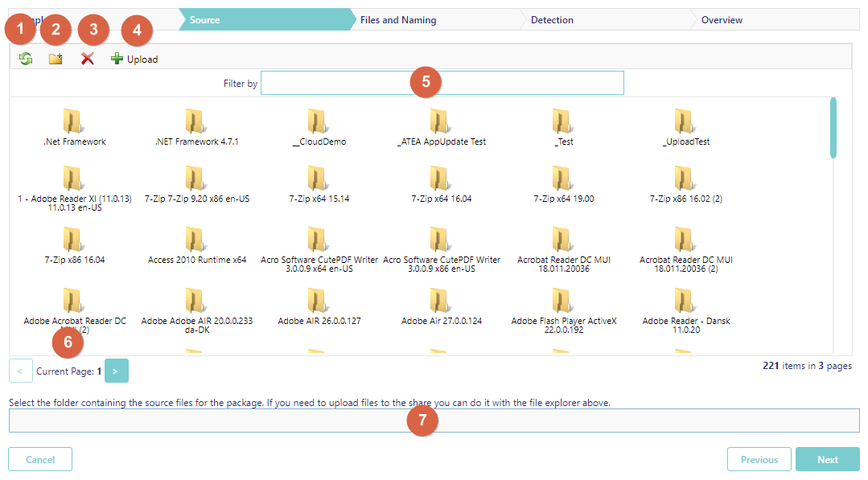This screenshot has height=480, width=868.
Task: Switch to the Files and Naming step
Action: click(x=398, y=20)
